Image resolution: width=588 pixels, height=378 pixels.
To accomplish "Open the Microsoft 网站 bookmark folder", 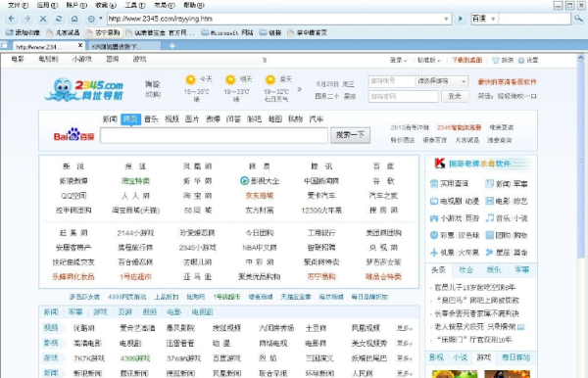I will pos(227,32).
